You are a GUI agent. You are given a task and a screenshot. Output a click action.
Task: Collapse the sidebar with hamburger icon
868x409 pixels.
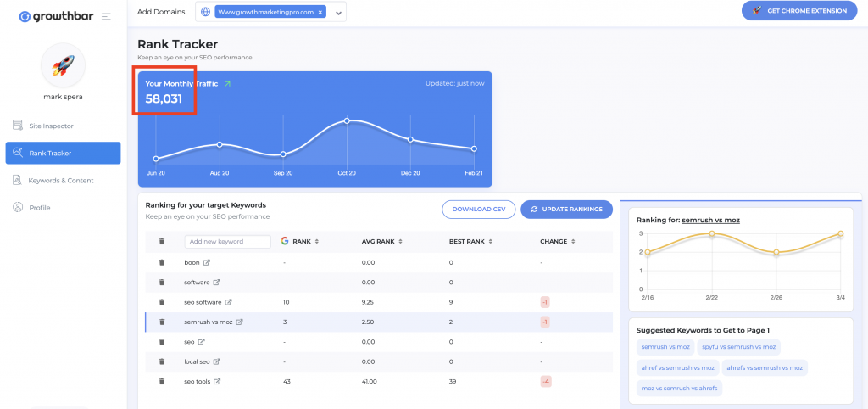[x=106, y=17]
